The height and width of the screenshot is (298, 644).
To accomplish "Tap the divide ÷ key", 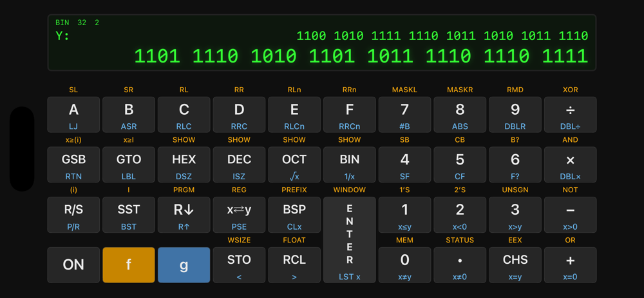I will coord(570,115).
